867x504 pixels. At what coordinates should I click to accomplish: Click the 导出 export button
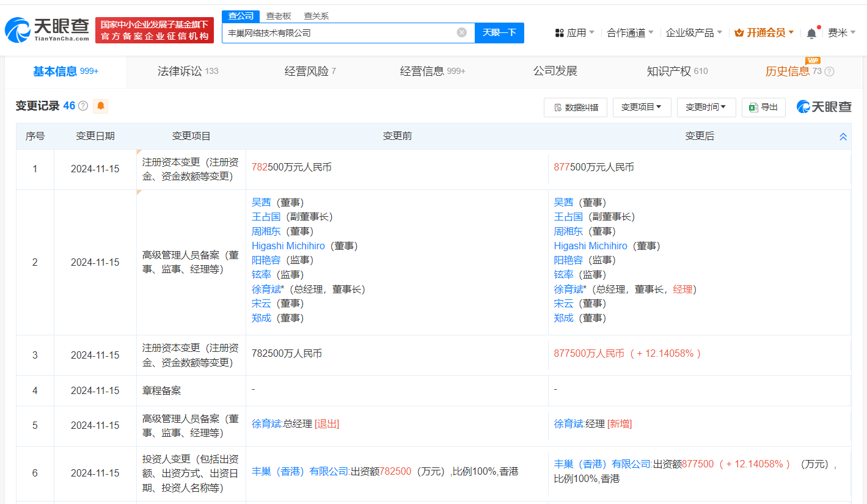764,108
